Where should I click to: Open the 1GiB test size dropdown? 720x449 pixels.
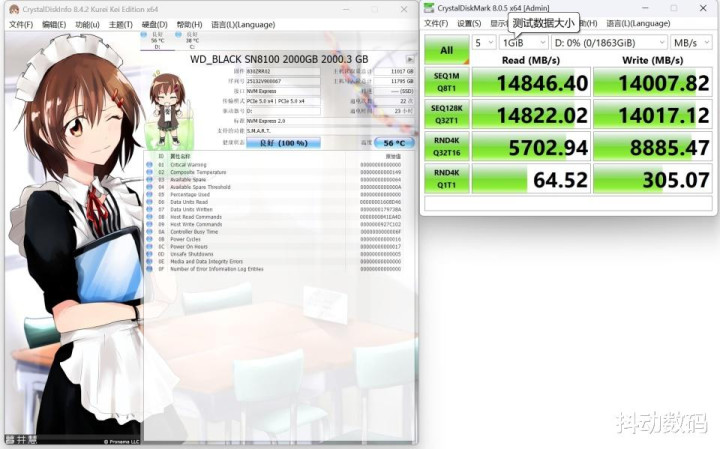pyautogui.click(x=523, y=43)
